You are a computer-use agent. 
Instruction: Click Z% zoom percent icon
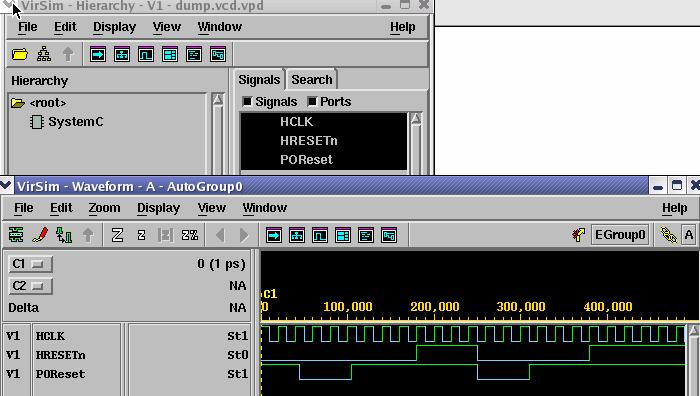coord(190,235)
